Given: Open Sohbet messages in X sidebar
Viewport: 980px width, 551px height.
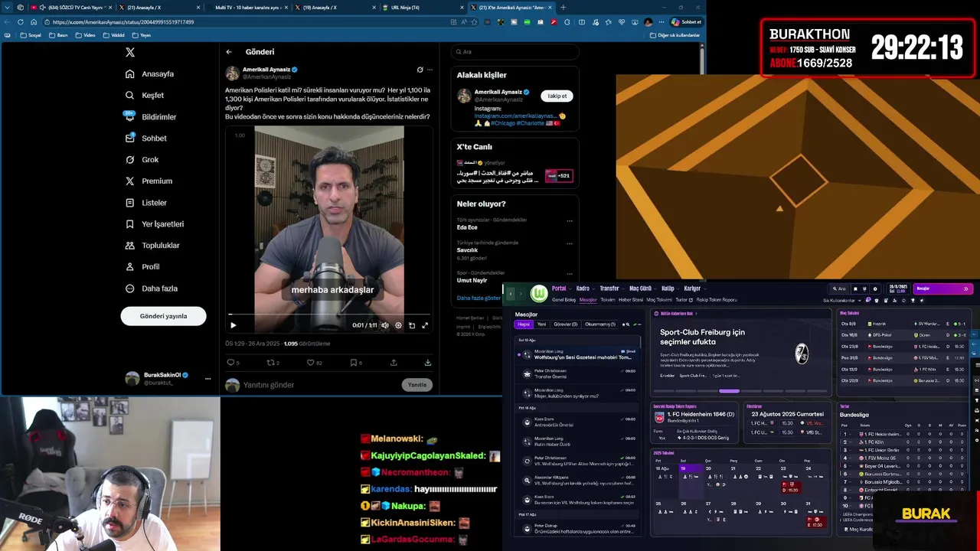Looking at the screenshot, I should (146, 139).
